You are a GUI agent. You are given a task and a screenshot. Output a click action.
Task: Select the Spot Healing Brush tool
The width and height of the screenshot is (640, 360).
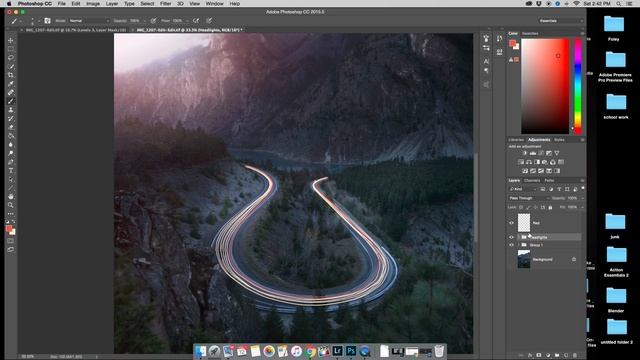pyautogui.click(x=11, y=92)
